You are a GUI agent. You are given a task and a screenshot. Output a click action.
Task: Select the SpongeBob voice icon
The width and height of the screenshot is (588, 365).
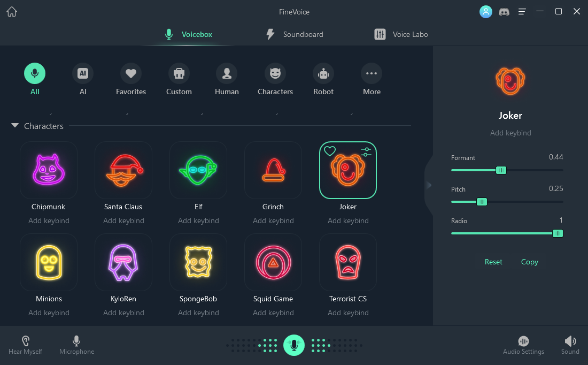click(x=198, y=262)
